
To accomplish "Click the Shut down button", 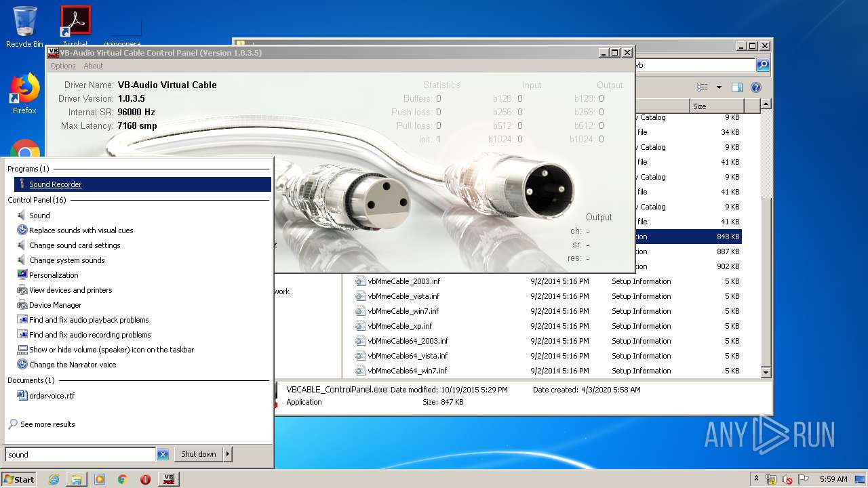I will point(199,454).
